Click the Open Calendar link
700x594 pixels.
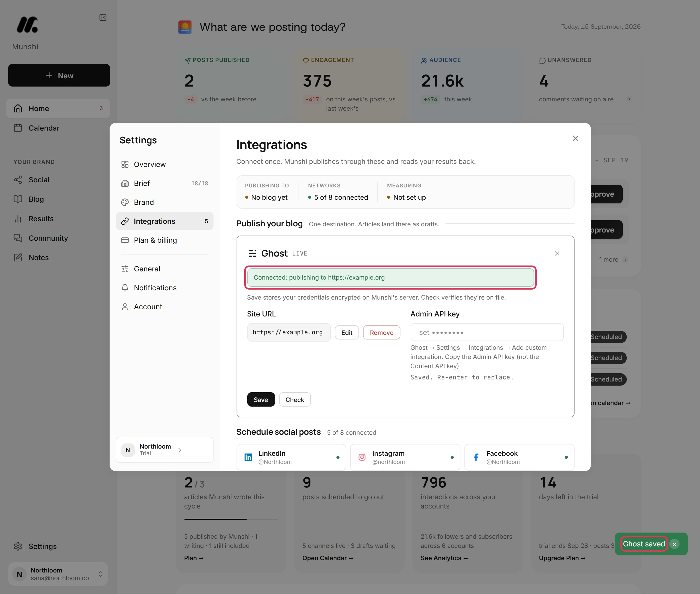pos(328,558)
